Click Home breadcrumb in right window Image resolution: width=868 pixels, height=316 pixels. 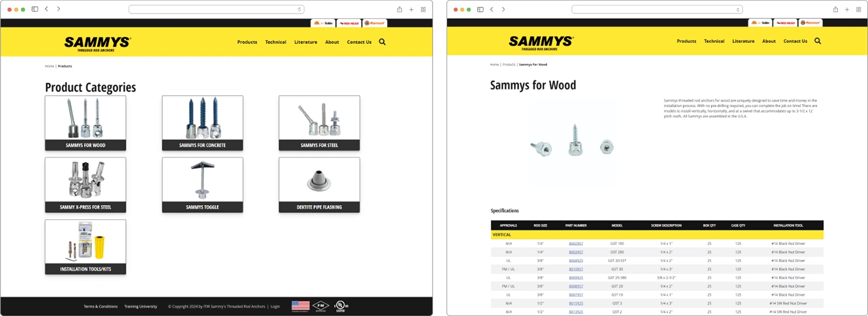pyautogui.click(x=494, y=64)
